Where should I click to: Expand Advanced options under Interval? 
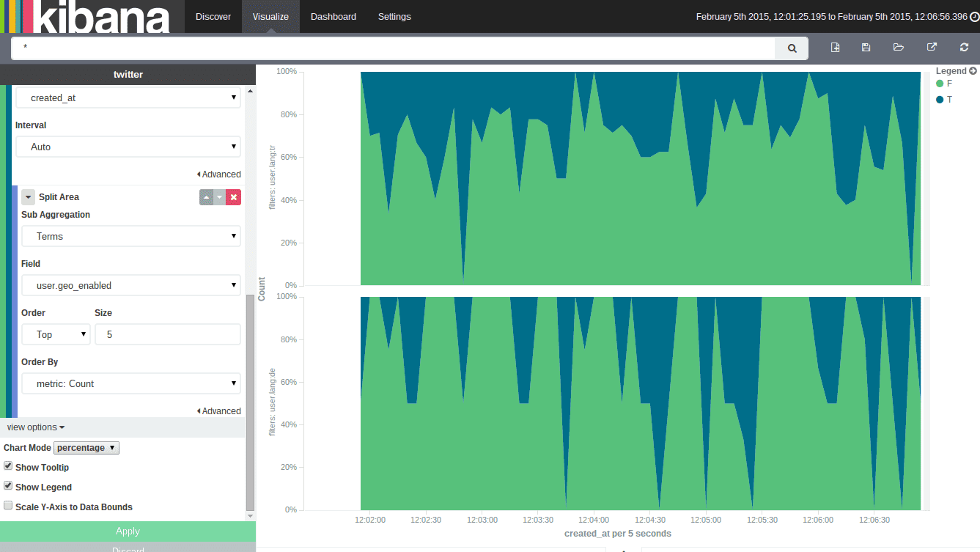[x=219, y=174]
